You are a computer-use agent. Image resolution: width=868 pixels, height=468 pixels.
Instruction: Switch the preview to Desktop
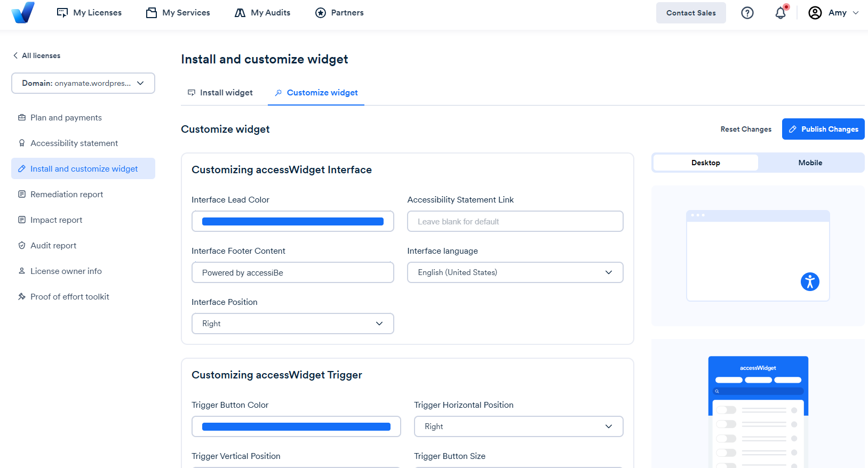pos(706,163)
